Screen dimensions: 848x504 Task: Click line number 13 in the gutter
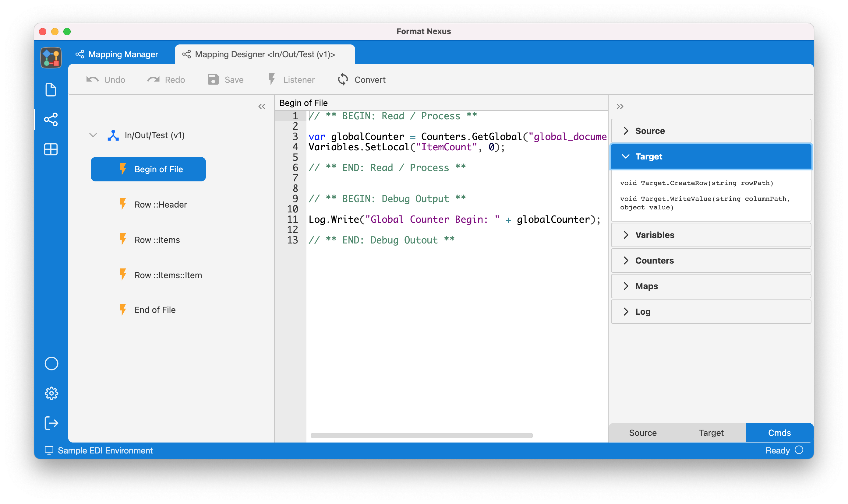pyautogui.click(x=292, y=240)
